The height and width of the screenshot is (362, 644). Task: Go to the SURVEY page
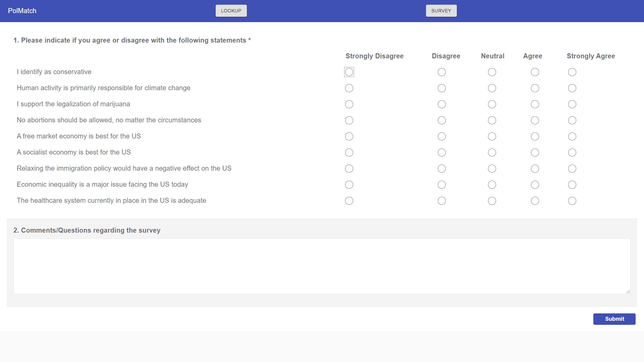pos(441,11)
